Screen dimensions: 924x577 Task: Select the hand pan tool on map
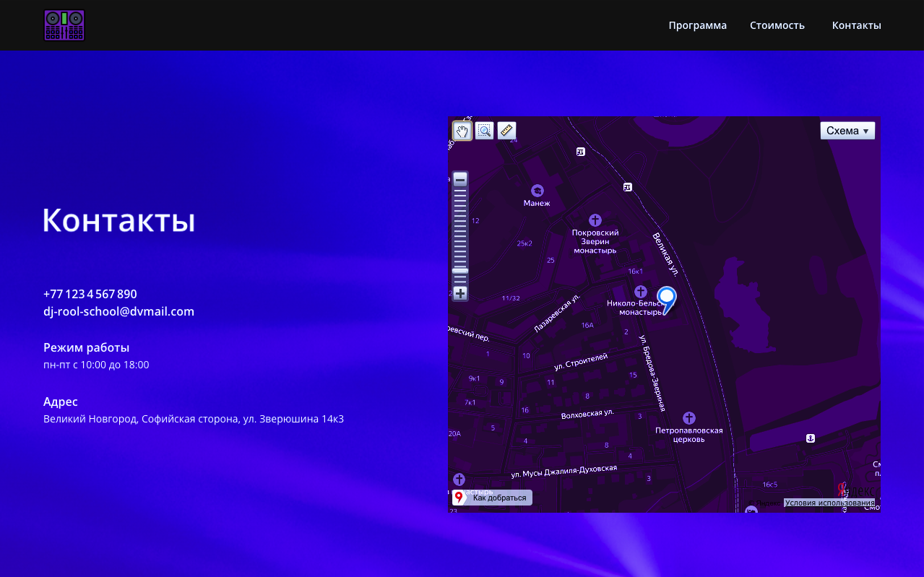(x=462, y=131)
